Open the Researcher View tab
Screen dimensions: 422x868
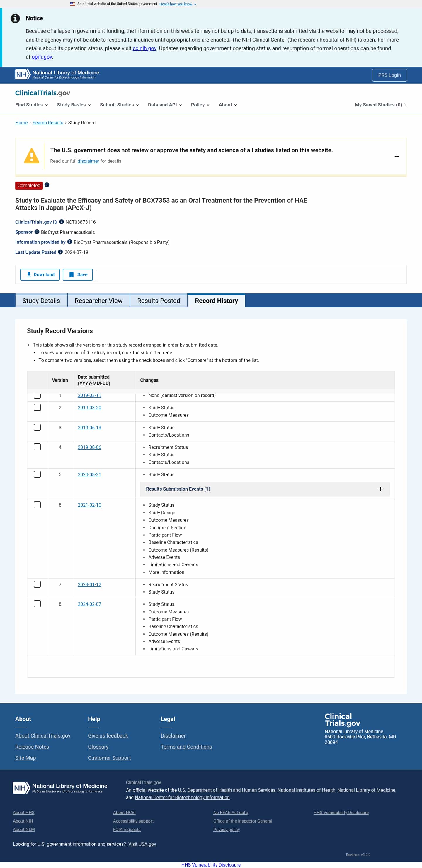pos(98,301)
